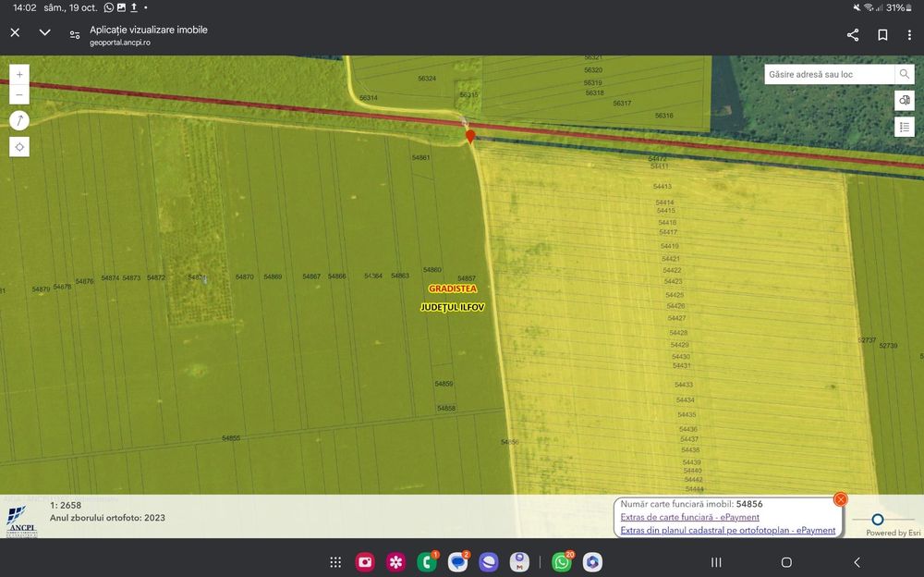Image resolution: width=924 pixels, height=577 pixels.
Task: Open Extras din planul cadastral ePayment link
Action: pyautogui.click(x=727, y=530)
